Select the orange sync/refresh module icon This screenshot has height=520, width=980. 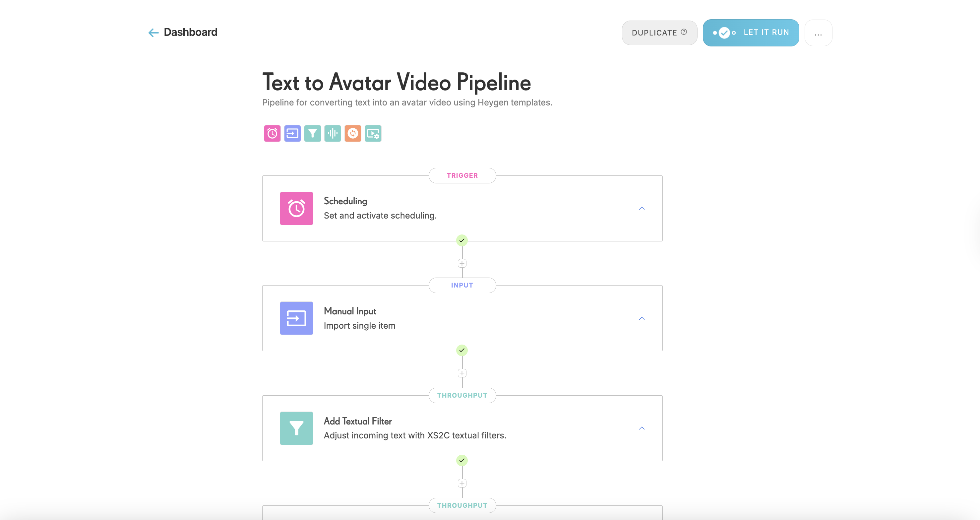(353, 133)
